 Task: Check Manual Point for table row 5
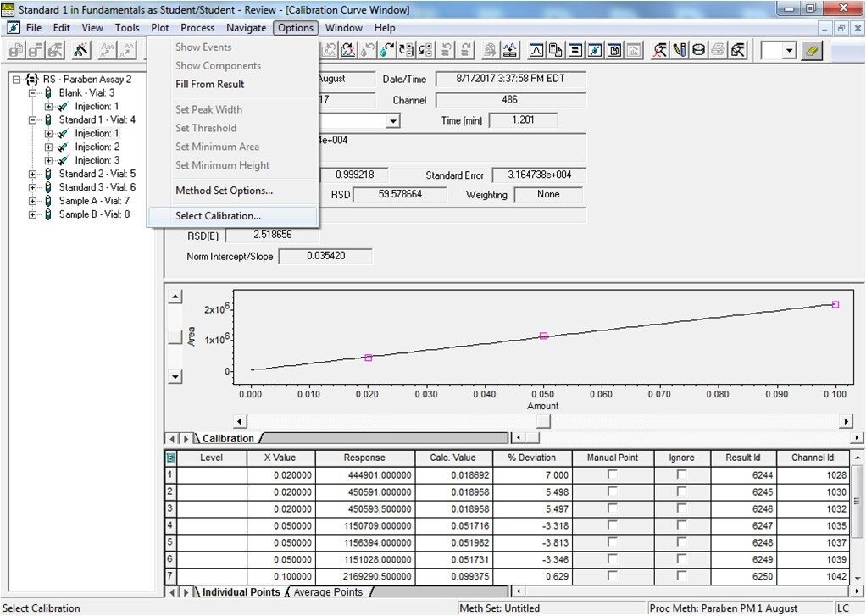click(613, 542)
